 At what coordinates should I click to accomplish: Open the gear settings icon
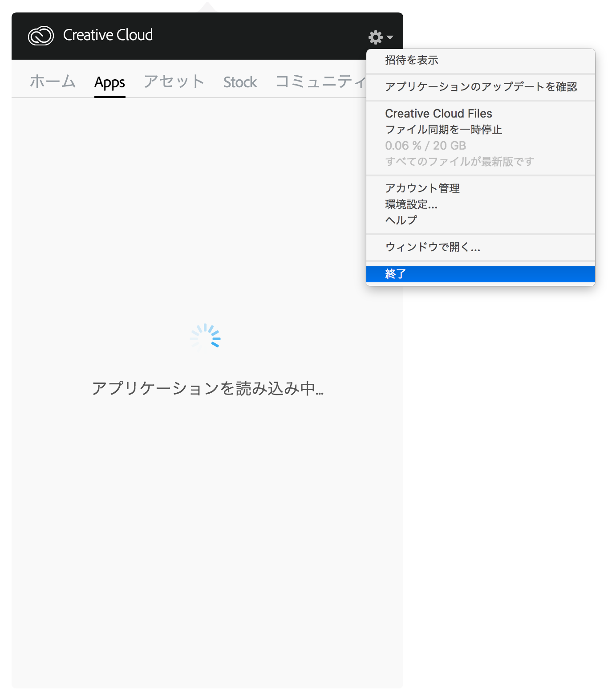[x=376, y=37]
